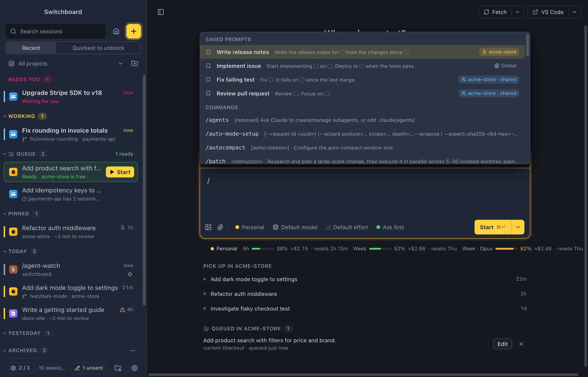Open the settings gear in sidebar footer
This screenshot has height=377, width=588.
point(135,368)
